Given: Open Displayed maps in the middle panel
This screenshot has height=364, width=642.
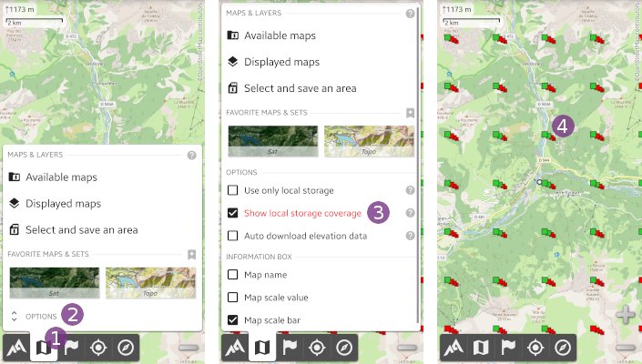Looking at the screenshot, I should (280, 62).
